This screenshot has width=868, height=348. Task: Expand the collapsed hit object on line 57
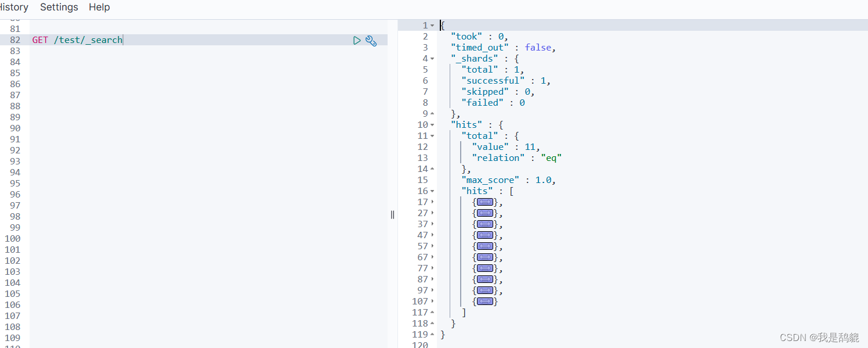pyautogui.click(x=484, y=246)
